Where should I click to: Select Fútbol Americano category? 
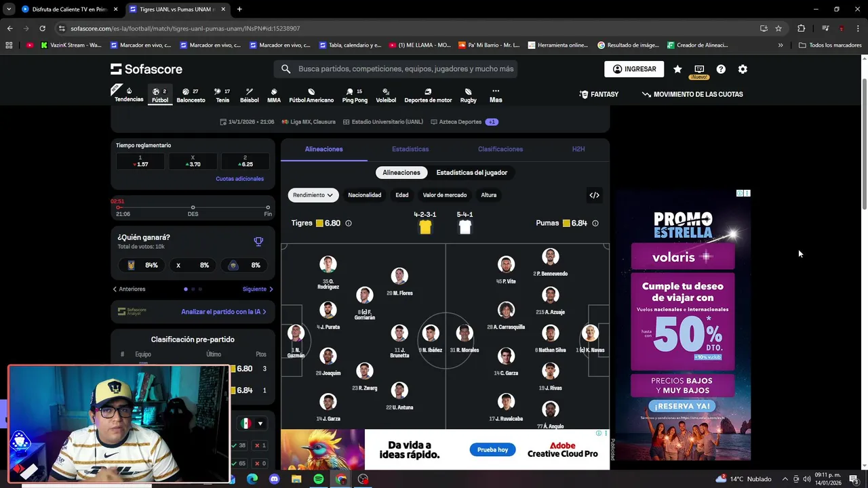point(311,96)
